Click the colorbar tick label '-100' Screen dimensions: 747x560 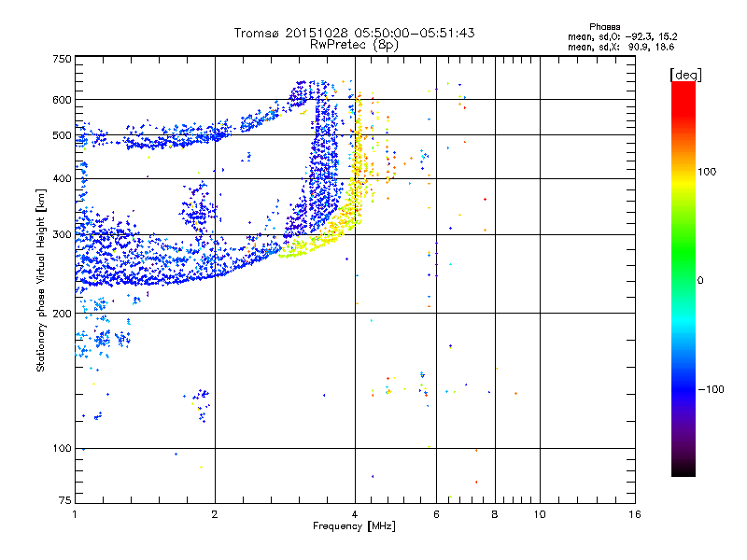711,389
